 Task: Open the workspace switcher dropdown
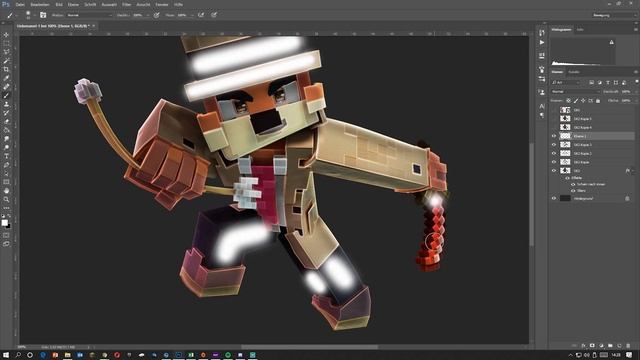(614, 15)
